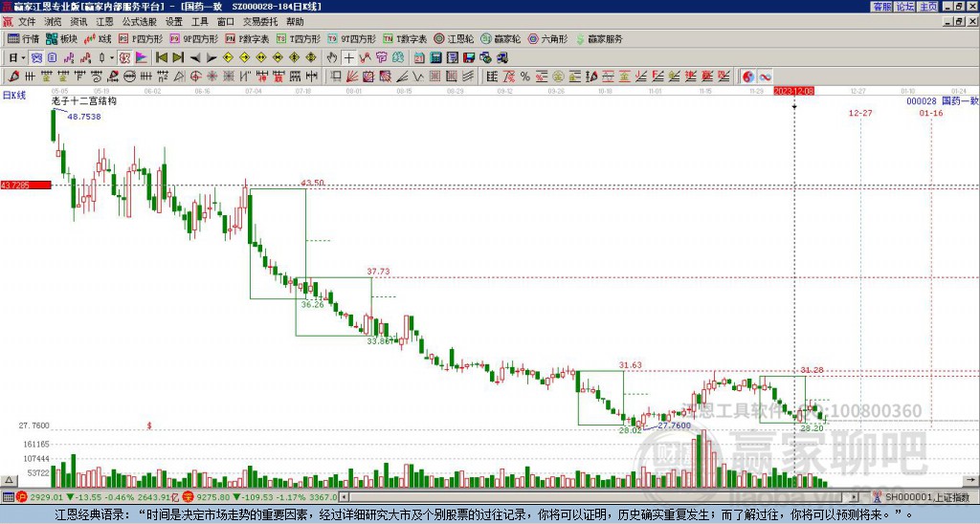
Task: Open the 9P四方形 tool
Action: pyautogui.click(x=194, y=38)
